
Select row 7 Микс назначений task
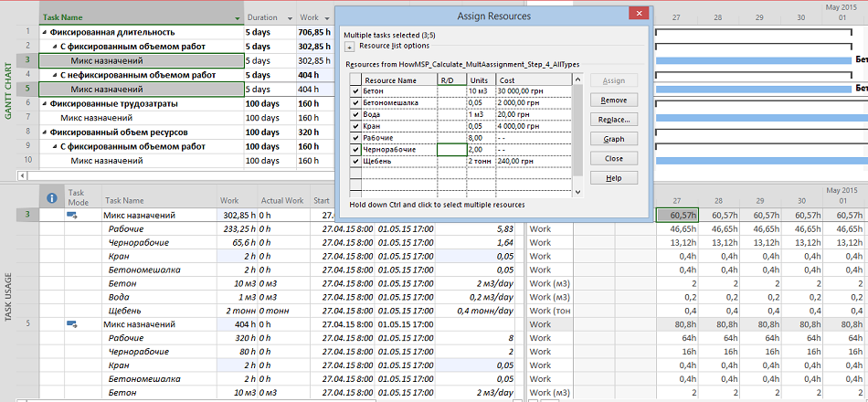[141, 118]
